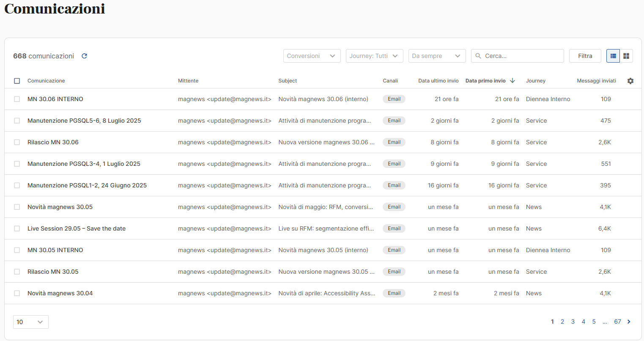Screen dimensions: 644x341
Task: Open Live Session 29.05 – Save the date
Action: 77,228
